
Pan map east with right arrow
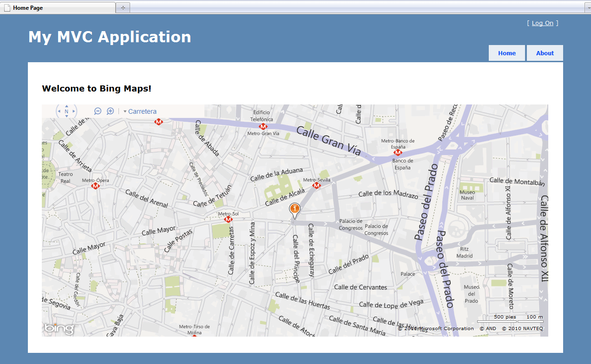pos(74,111)
